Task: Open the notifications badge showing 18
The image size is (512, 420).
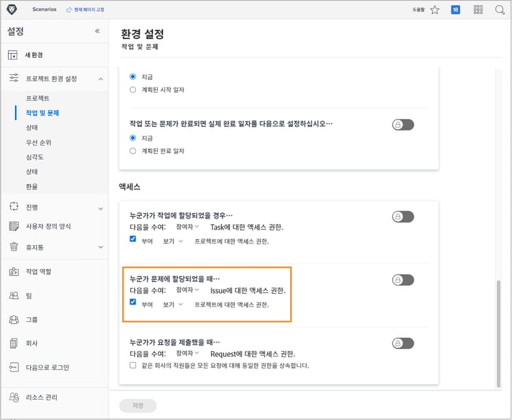Action: point(455,10)
